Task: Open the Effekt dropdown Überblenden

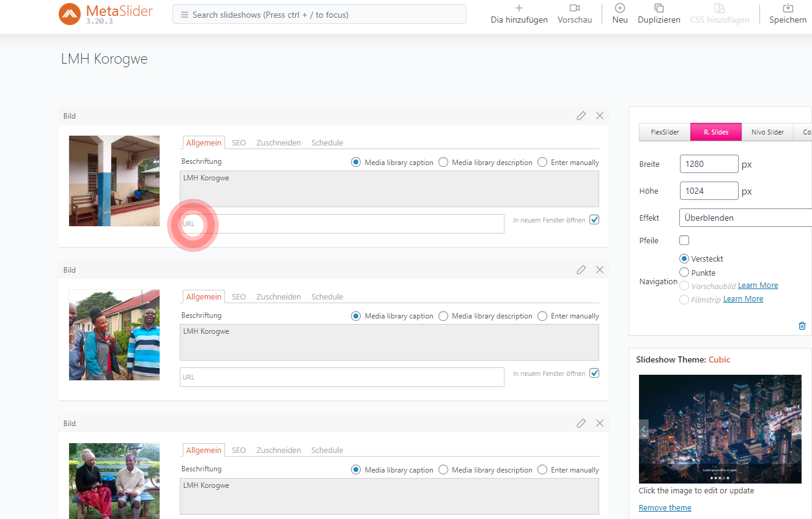Action: click(x=745, y=218)
